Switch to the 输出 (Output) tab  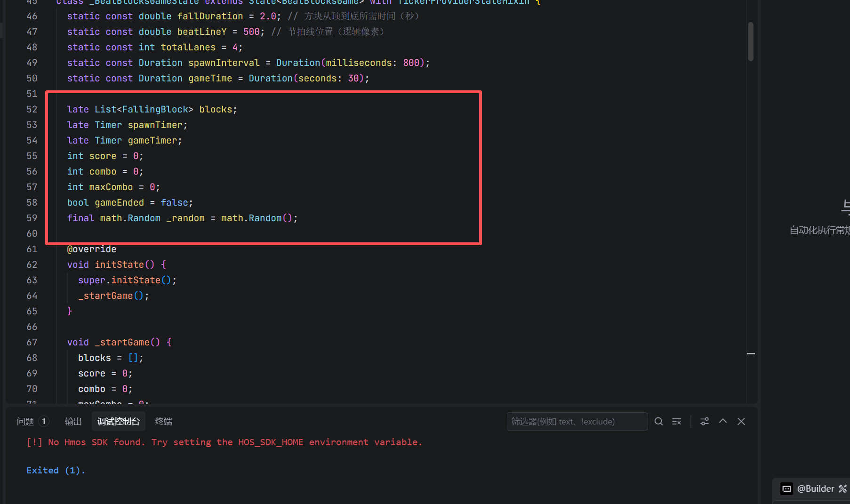pos(73,421)
